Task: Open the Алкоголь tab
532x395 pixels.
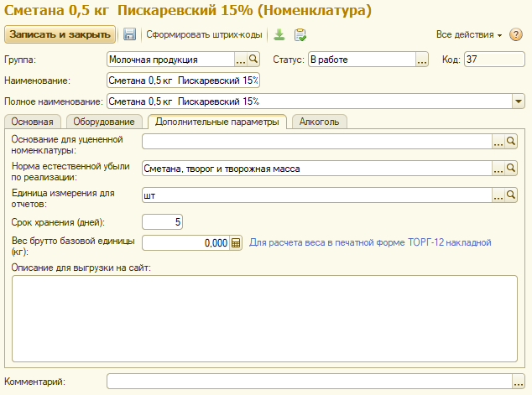Action: pos(319,122)
